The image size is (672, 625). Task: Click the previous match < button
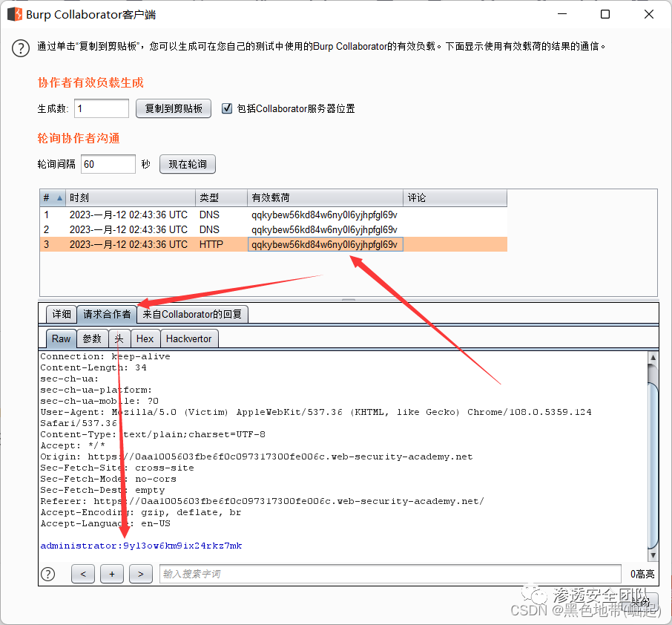coord(83,574)
